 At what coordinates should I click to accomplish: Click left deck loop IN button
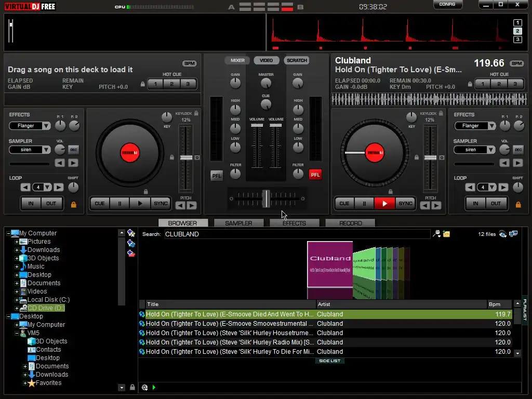31,204
